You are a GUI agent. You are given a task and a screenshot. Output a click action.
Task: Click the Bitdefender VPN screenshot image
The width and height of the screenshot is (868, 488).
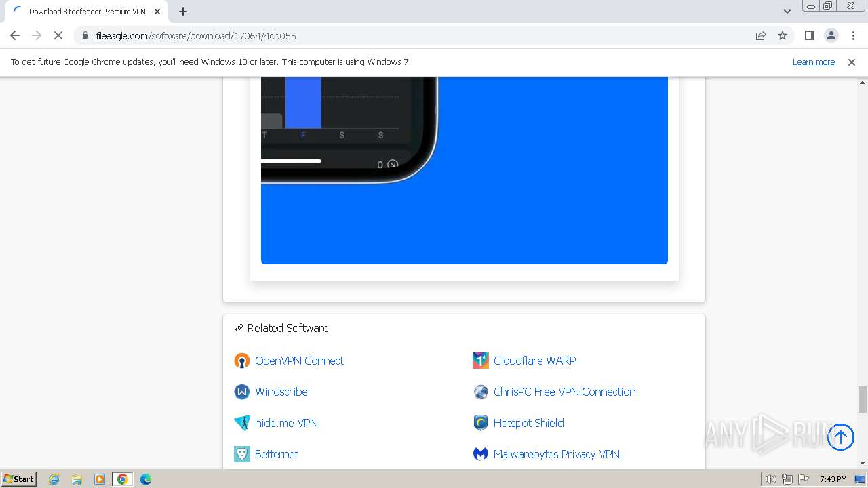(465, 170)
